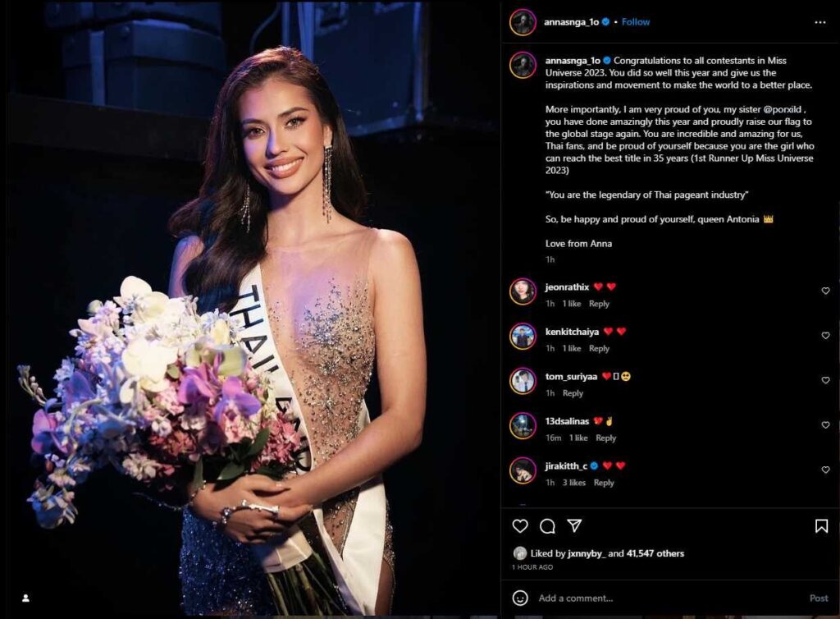
Task: Open annasnga_1o profile picture in header
Action: (523, 22)
